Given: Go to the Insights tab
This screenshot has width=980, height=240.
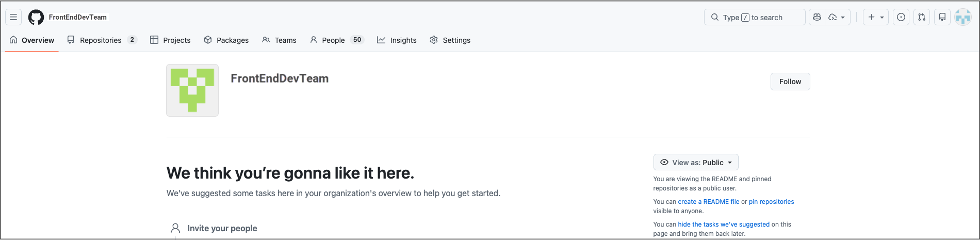Looking at the screenshot, I should pos(397,40).
